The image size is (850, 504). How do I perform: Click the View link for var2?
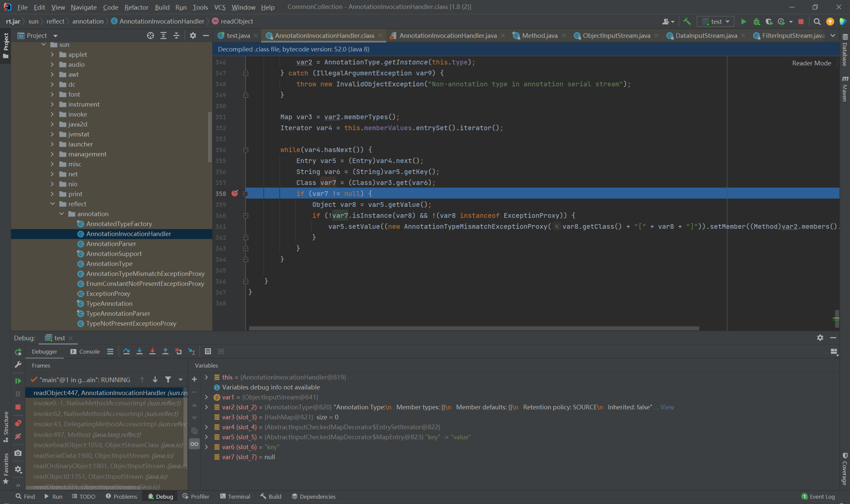coord(667,407)
